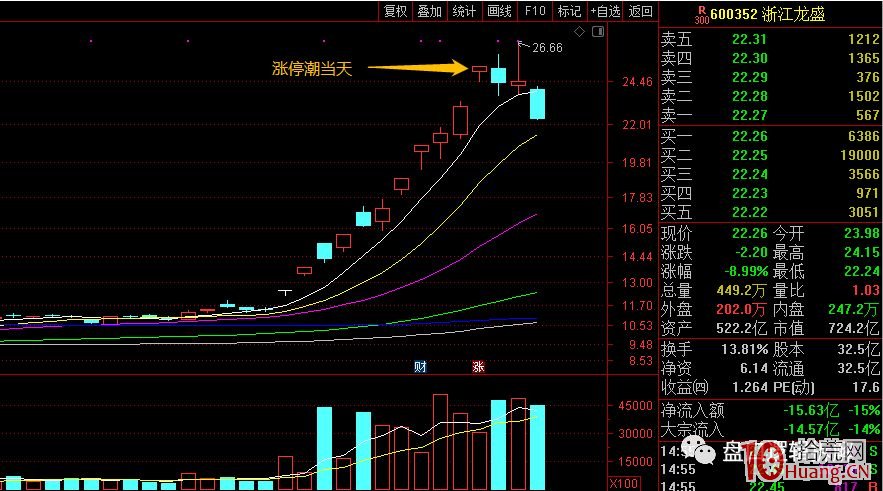Click 资产 value 522.2亿

coord(742,328)
